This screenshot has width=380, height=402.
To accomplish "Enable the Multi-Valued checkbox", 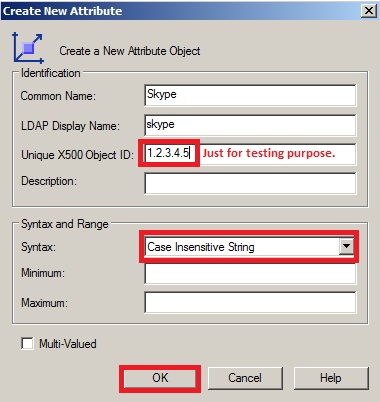I will [27, 343].
